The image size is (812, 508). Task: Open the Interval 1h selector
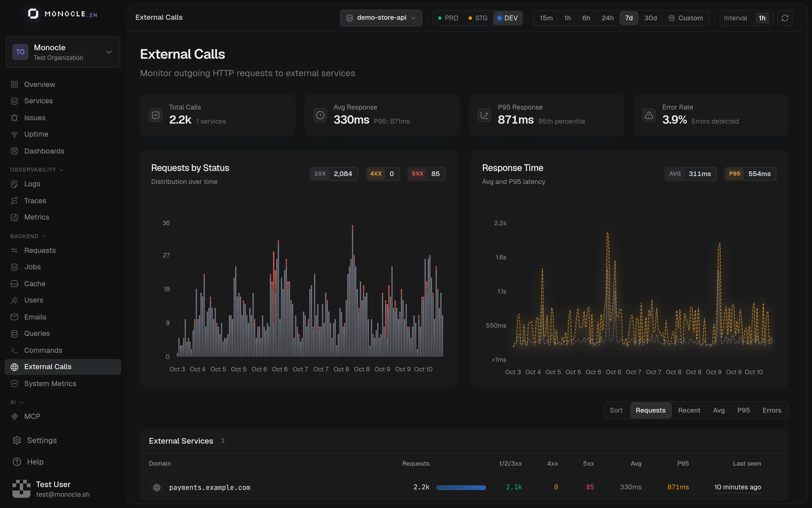tap(746, 18)
